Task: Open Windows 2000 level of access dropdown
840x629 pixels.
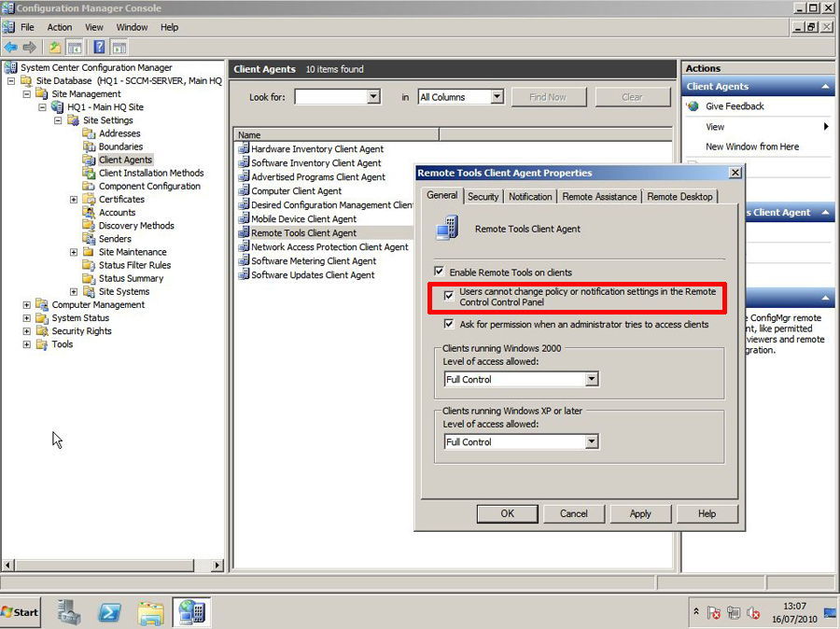Action: [x=592, y=379]
